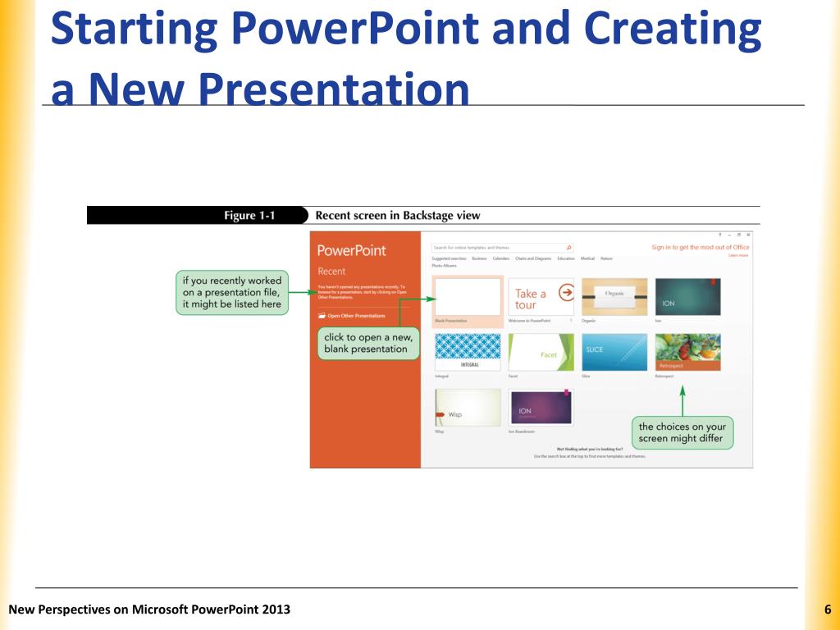Click the PowerPoint title in the sidebar
The image size is (840, 630).
(351, 250)
